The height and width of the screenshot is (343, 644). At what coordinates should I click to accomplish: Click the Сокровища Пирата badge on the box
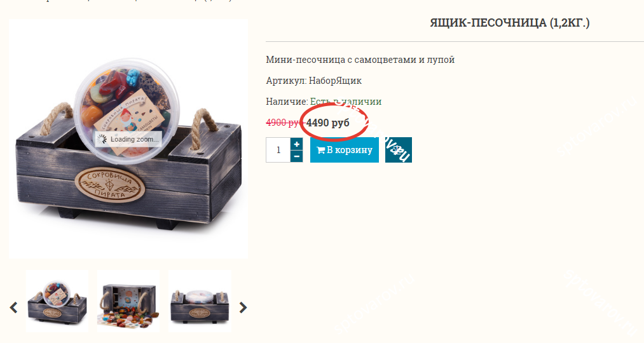[109, 185]
